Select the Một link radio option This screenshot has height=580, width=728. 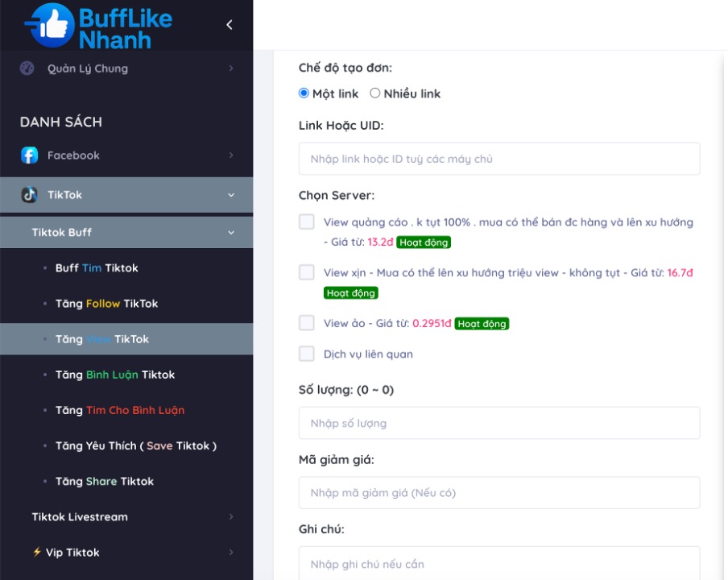304,93
